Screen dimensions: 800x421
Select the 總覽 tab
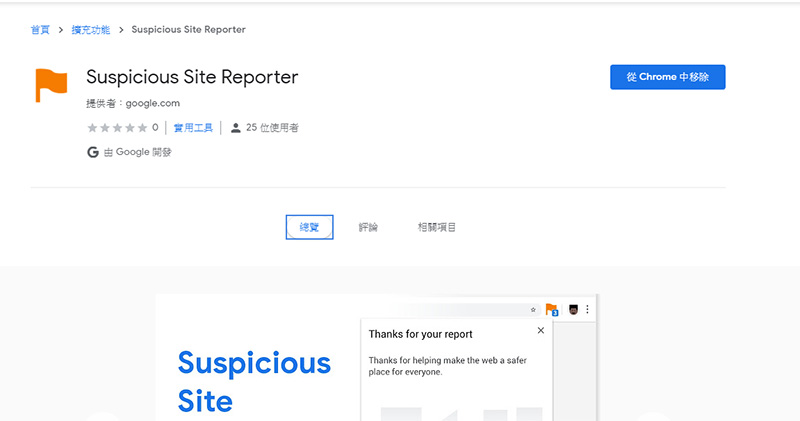pos(309,228)
